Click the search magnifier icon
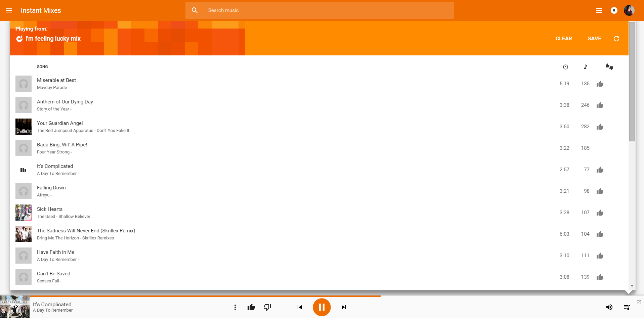 (x=195, y=10)
